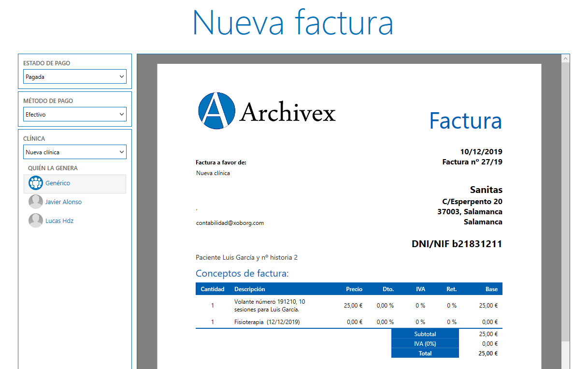Click the blue Factura heading on the invoice
Image resolution: width=588 pixels, height=369 pixels.
465,121
